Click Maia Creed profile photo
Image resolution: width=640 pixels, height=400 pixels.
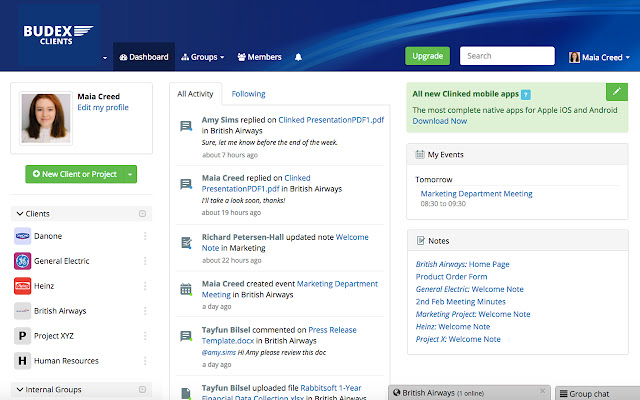pyautogui.click(x=46, y=118)
